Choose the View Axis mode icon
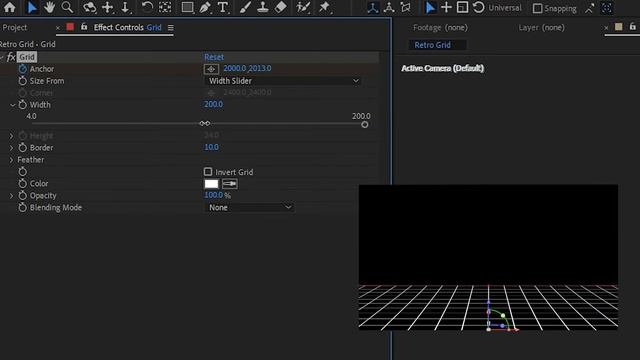640x360 pixels. coord(405,7)
